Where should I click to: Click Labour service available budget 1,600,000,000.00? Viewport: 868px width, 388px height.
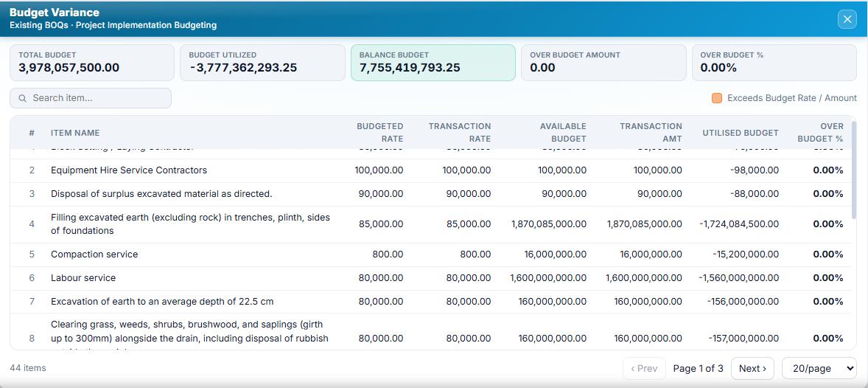click(x=548, y=278)
